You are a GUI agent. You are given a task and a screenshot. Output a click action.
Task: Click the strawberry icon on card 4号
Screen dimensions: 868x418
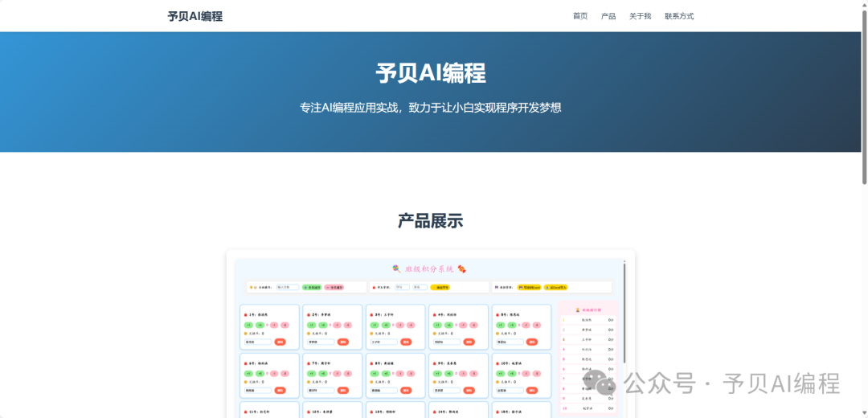435,314
